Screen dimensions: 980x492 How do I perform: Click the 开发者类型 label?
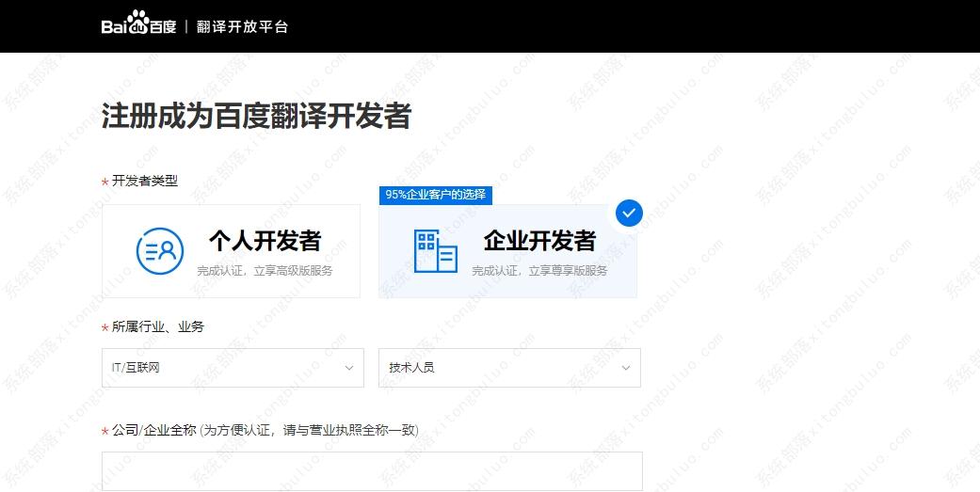(x=144, y=181)
